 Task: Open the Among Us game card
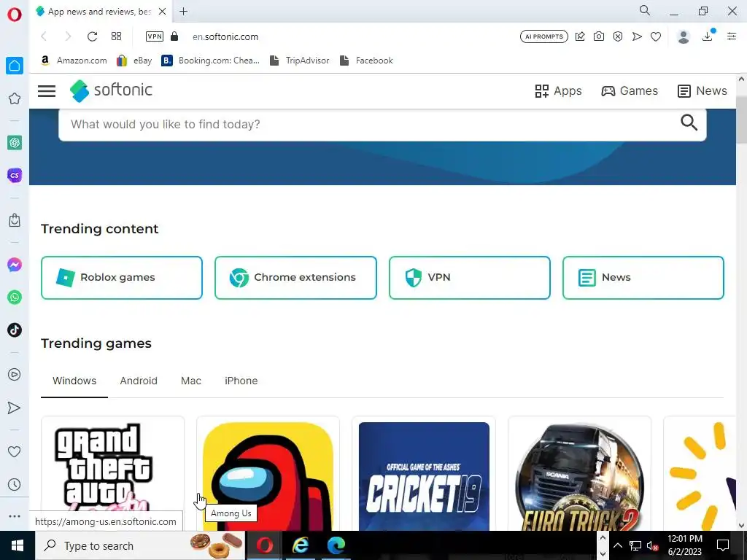[x=268, y=473]
